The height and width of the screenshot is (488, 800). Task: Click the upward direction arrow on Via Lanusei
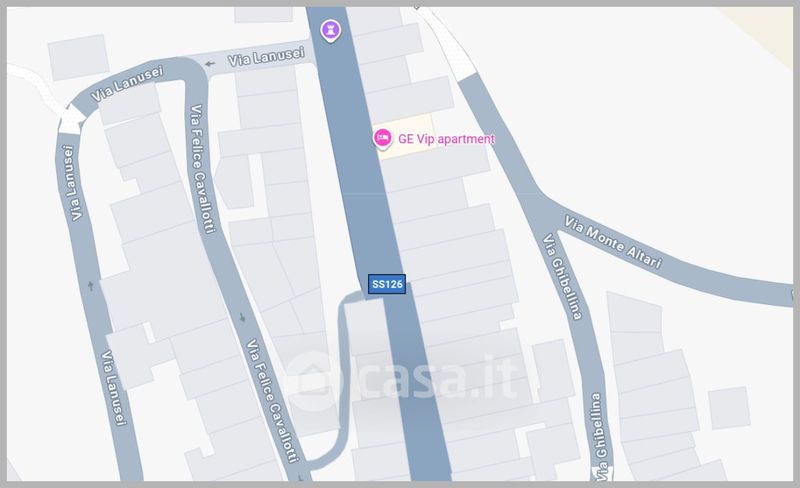pyautogui.click(x=91, y=286)
